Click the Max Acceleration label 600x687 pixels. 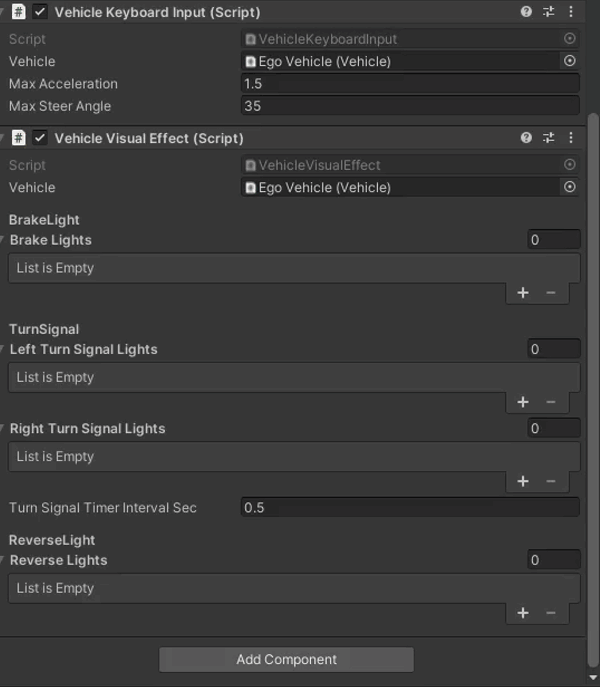(63, 84)
